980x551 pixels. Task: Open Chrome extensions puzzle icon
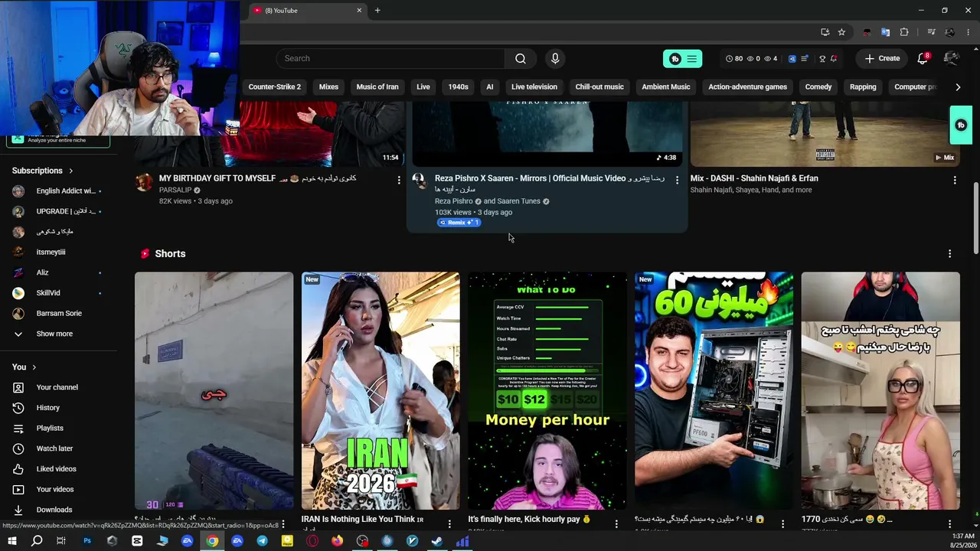tap(904, 32)
